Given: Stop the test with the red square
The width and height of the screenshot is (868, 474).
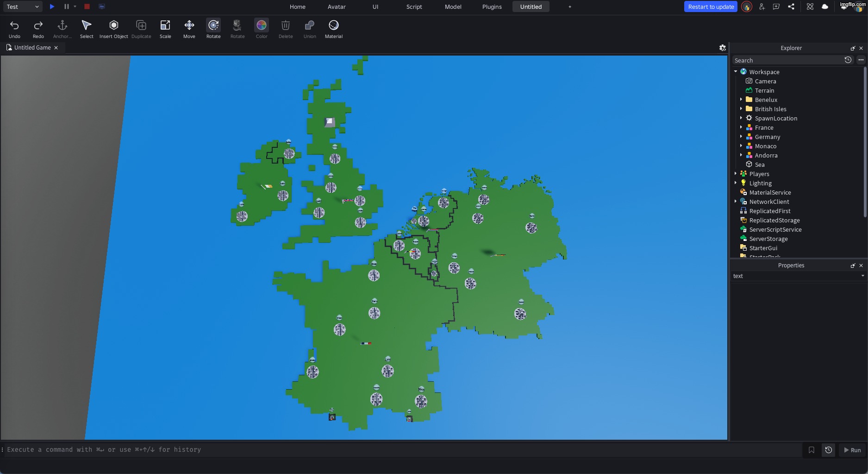Looking at the screenshot, I should coord(87,6).
